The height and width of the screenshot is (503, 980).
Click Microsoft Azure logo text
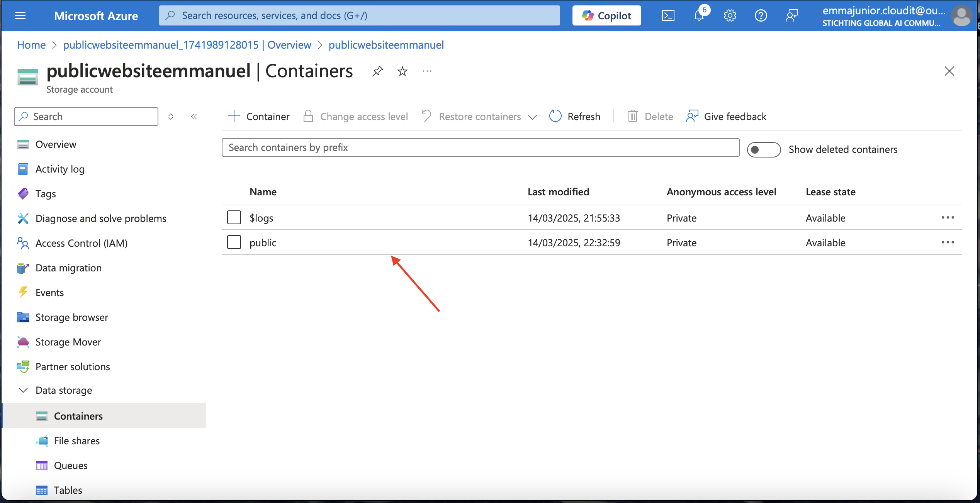point(96,15)
